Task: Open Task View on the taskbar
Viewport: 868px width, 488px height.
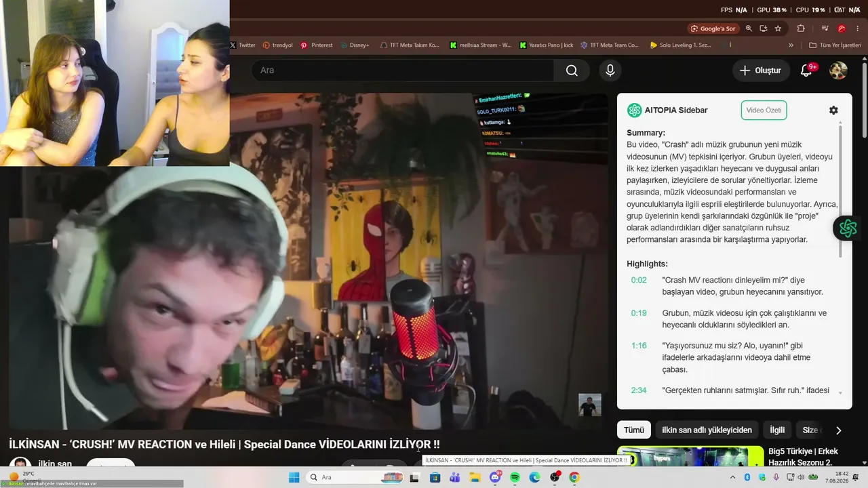Action: coord(414,477)
